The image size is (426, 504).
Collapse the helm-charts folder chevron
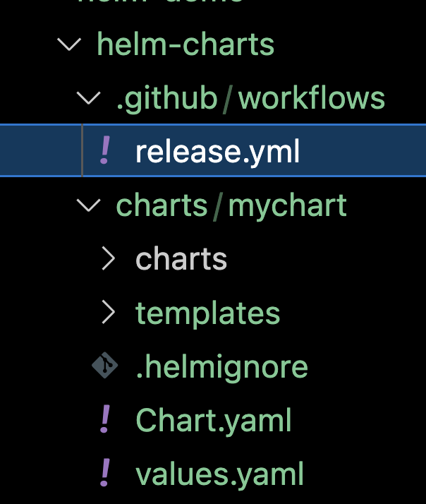tap(68, 44)
